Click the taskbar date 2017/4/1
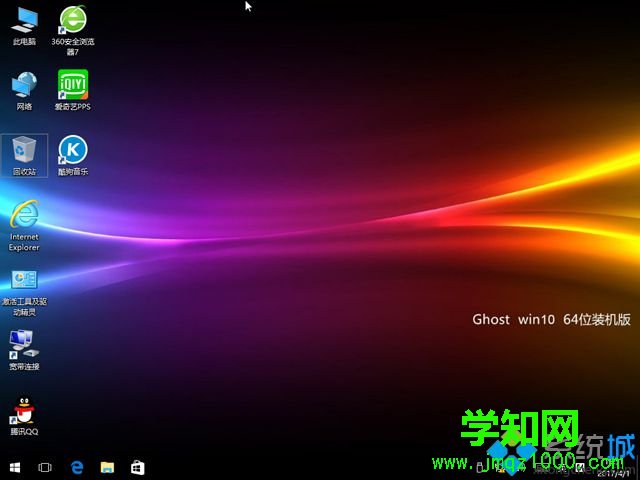The image size is (640, 480). point(613,474)
